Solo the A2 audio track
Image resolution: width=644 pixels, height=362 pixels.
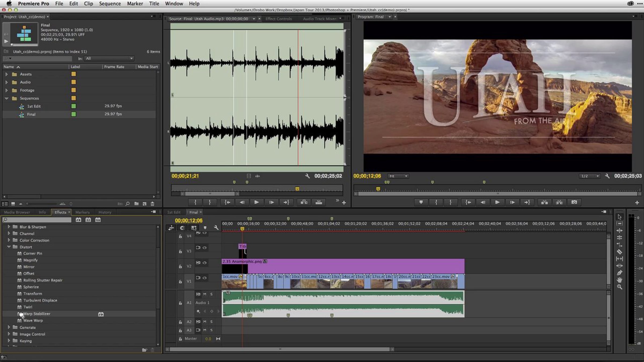click(x=211, y=322)
